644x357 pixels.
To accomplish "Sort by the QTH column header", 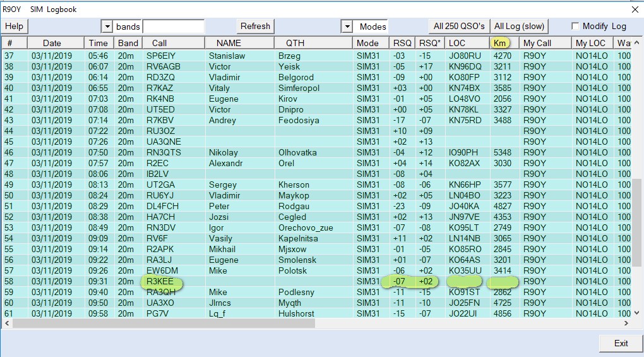I will point(295,43).
